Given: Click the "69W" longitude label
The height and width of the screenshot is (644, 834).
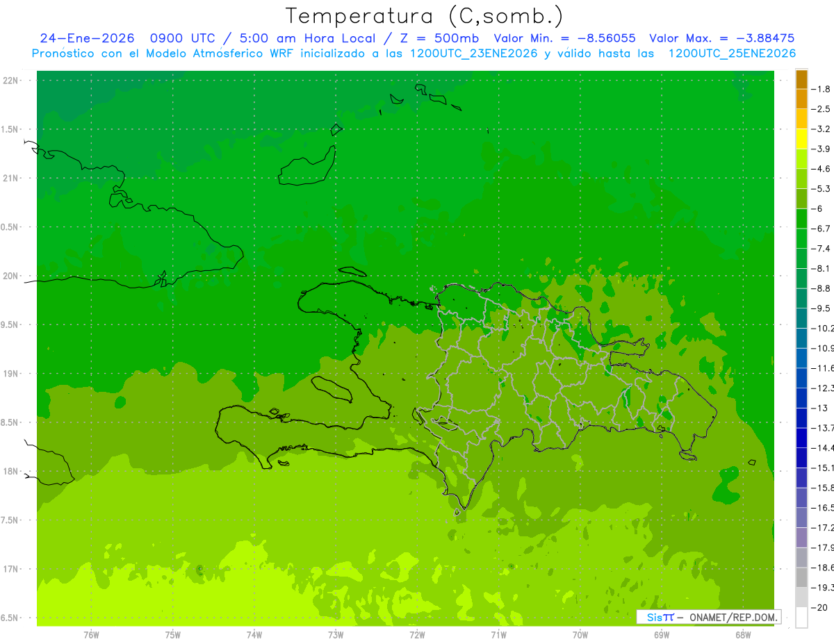Looking at the screenshot, I should coord(662,634).
